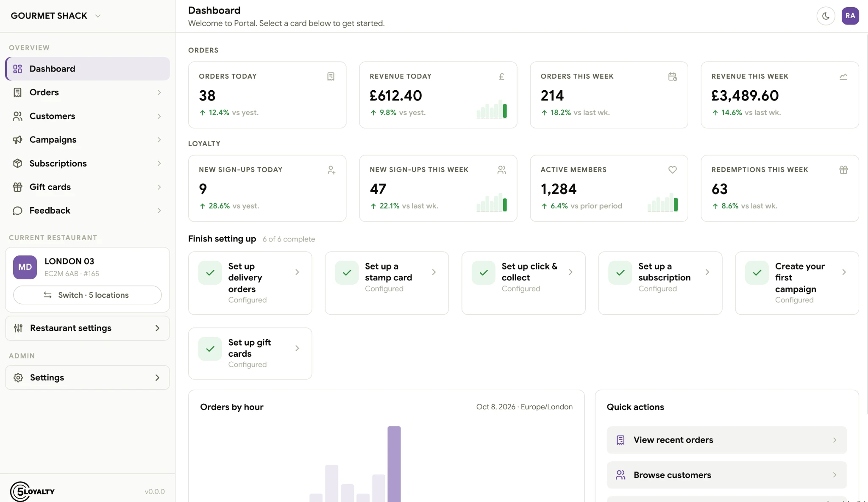Viewport: 868px width, 502px height.
Task: Expand the admin Settings chevron
Action: 157,377
